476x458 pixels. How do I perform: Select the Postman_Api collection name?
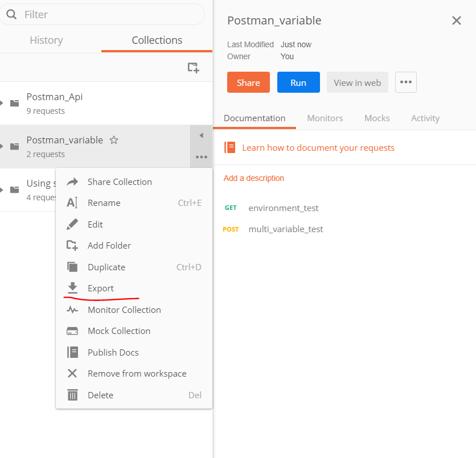pos(54,97)
